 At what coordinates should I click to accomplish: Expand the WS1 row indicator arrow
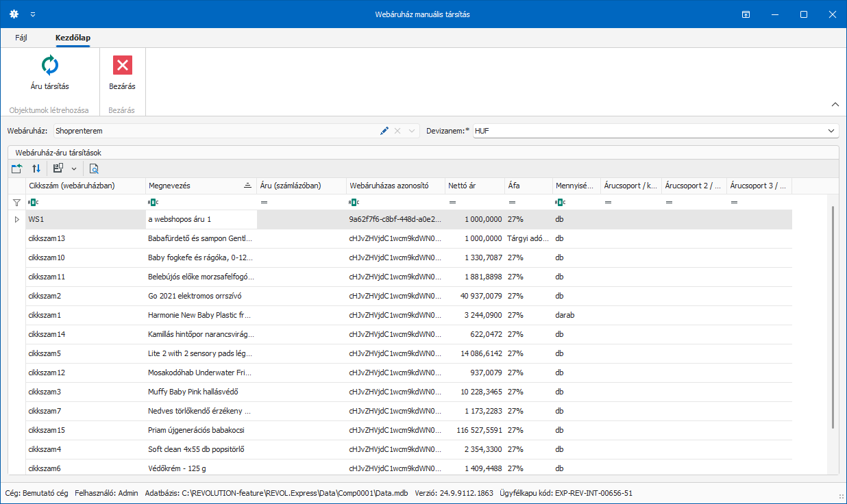(x=17, y=220)
